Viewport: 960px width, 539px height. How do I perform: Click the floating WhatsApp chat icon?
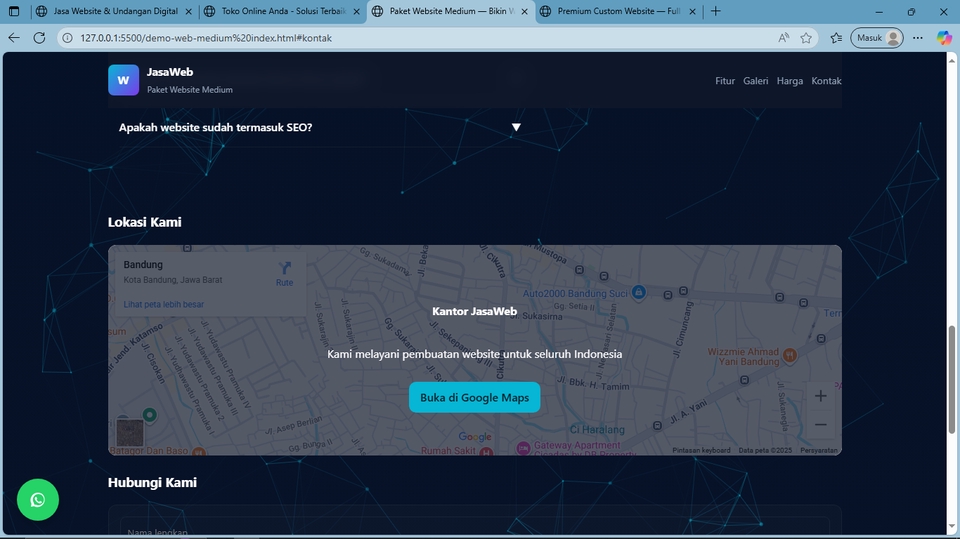[x=38, y=500]
